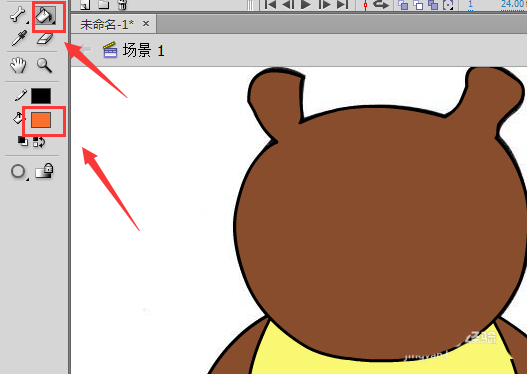Click the fill color bucket icon
The width and height of the screenshot is (527, 374).
tap(18, 118)
